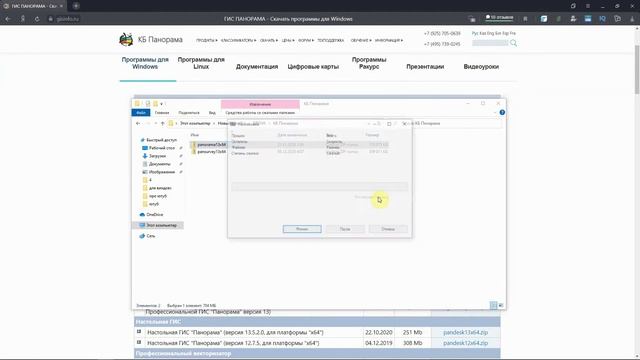This screenshot has height=360, width=640.
Task: Open the Презентации section tab
Action: [425, 67]
